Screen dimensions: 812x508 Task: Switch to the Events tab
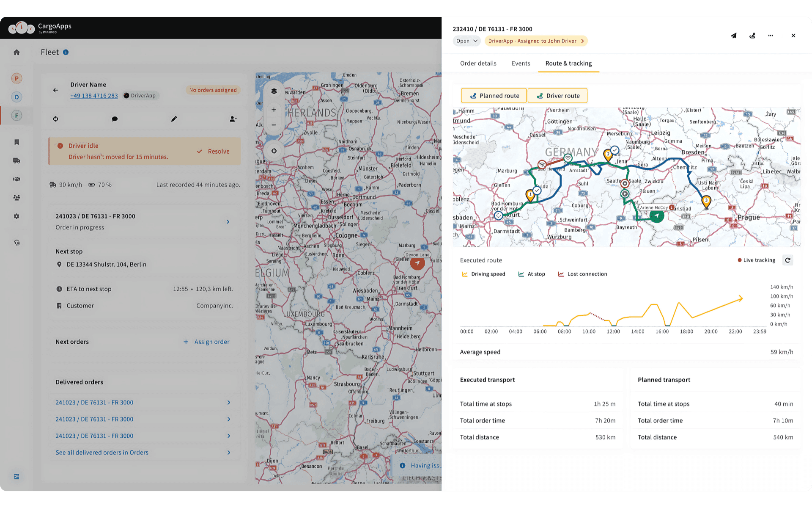tap(521, 63)
